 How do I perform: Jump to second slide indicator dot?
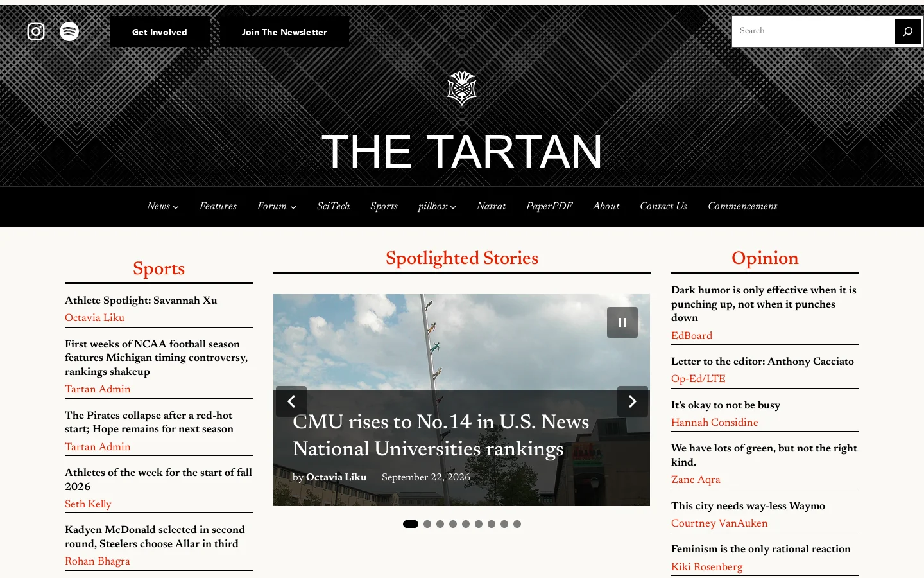[427, 524]
